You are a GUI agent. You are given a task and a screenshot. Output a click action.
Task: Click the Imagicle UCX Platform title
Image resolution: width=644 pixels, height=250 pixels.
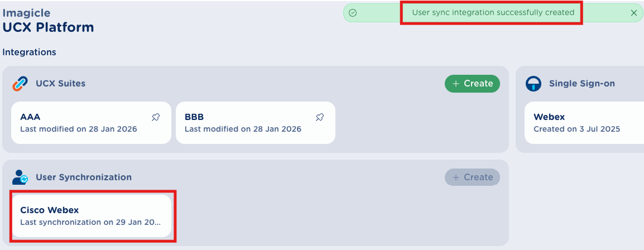[48, 21]
